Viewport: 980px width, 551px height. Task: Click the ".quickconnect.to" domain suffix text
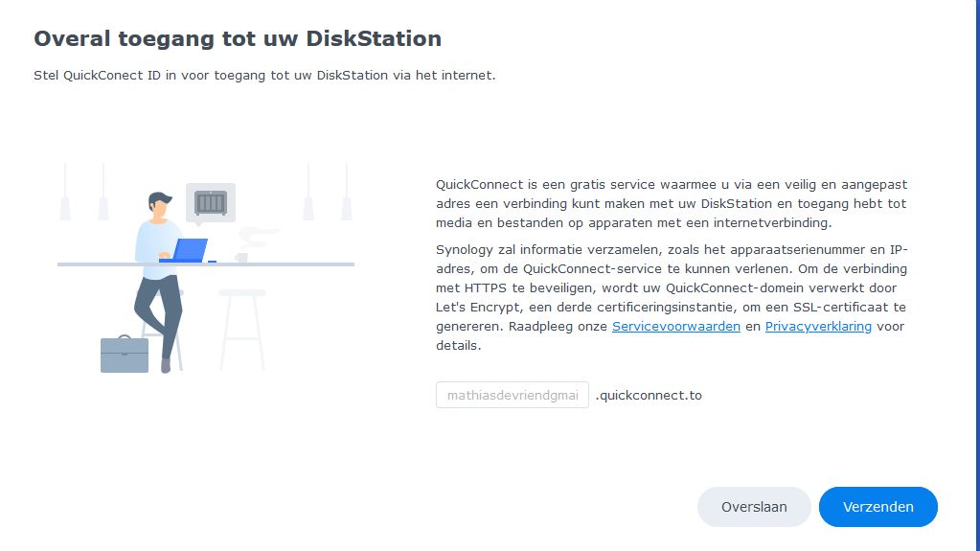(649, 395)
